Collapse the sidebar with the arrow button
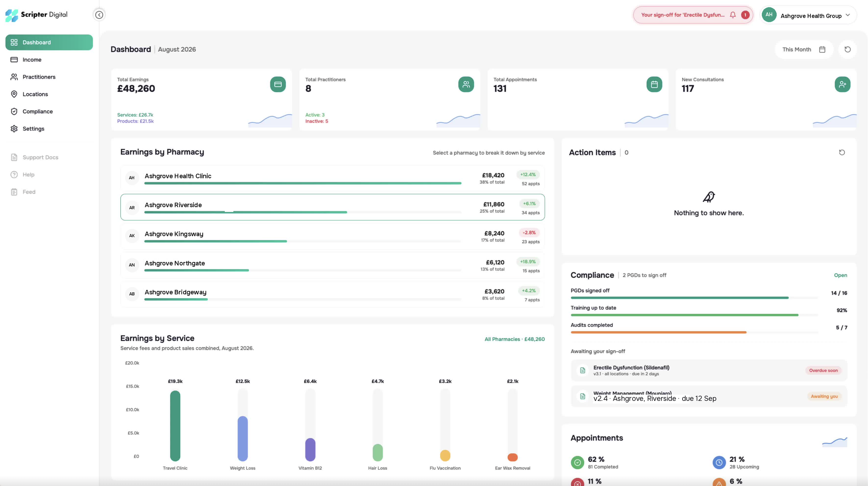The height and width of the screenshot is (486, 868). click(x=99, y=15)
